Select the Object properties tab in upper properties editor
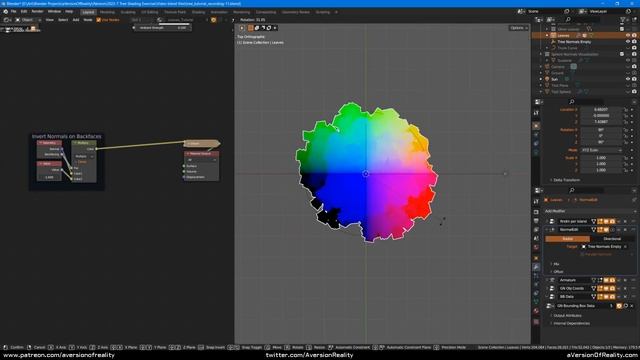The image size is (640, 360). tap(536, 126)
